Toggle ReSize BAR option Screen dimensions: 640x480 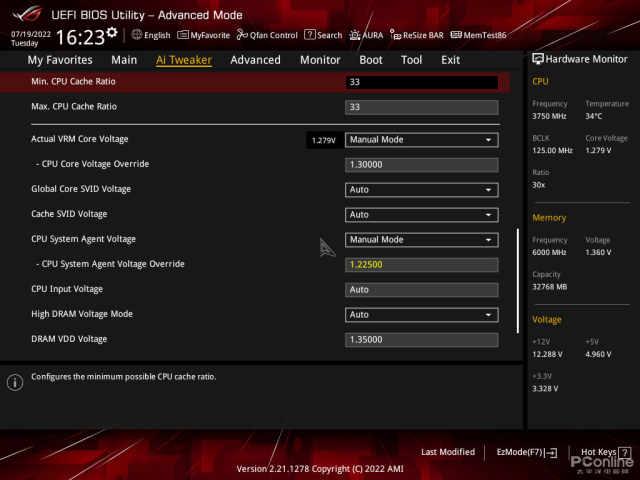click(417, 35)
